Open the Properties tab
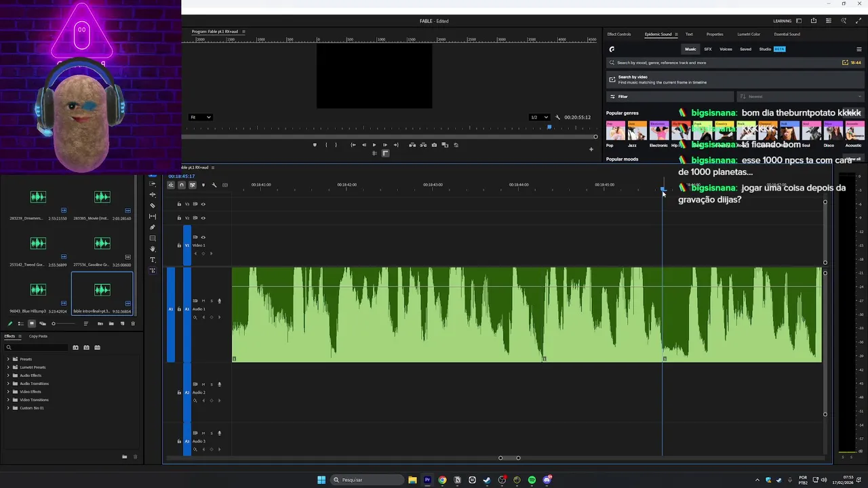 (x=715, y=34)
